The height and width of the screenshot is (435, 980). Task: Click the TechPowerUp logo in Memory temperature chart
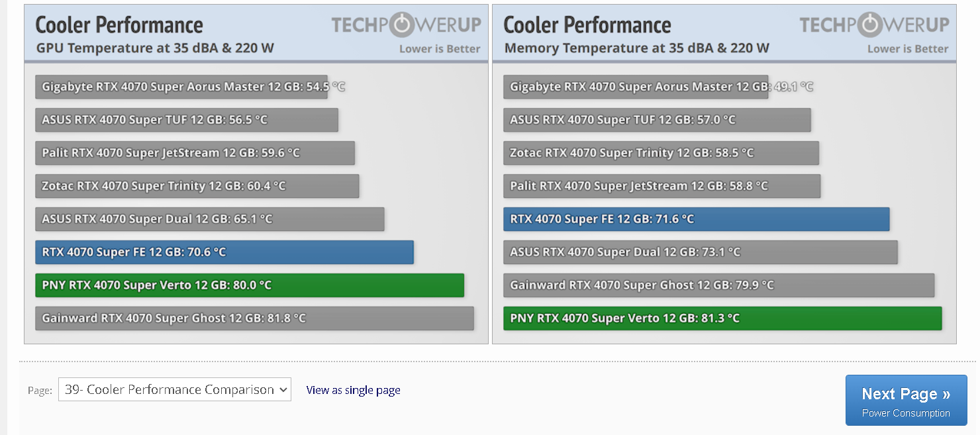pyautogui.click(x=874, y=25)
